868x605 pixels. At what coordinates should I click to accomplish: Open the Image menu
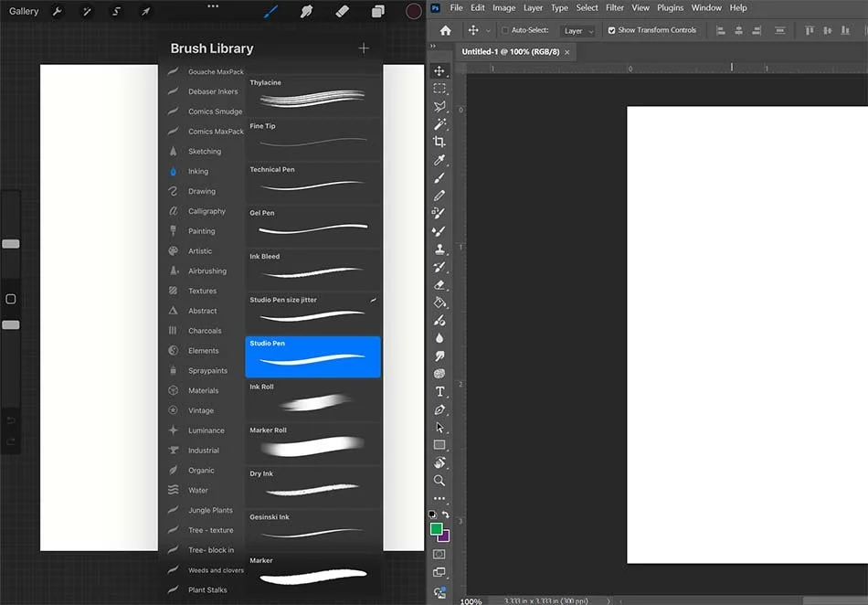pos(503,7)
